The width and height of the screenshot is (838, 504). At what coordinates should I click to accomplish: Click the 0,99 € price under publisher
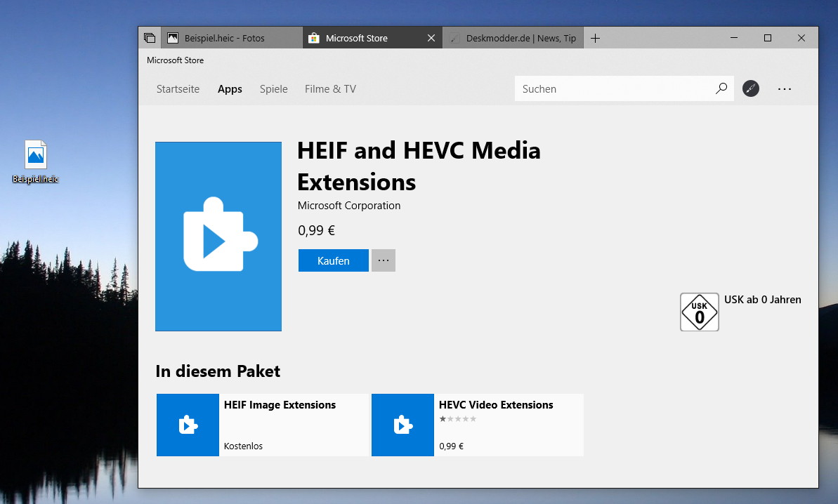(316, 231)
